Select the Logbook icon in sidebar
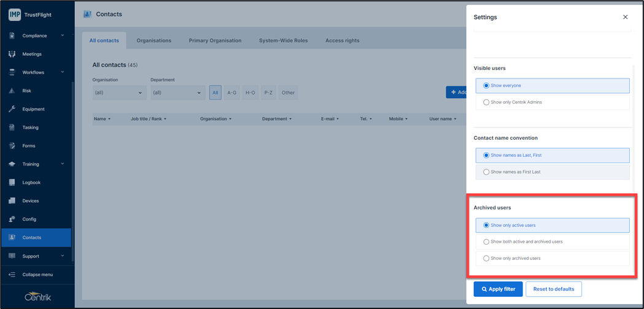This screenshot has height=309, width=644. [x=12, y=183]
